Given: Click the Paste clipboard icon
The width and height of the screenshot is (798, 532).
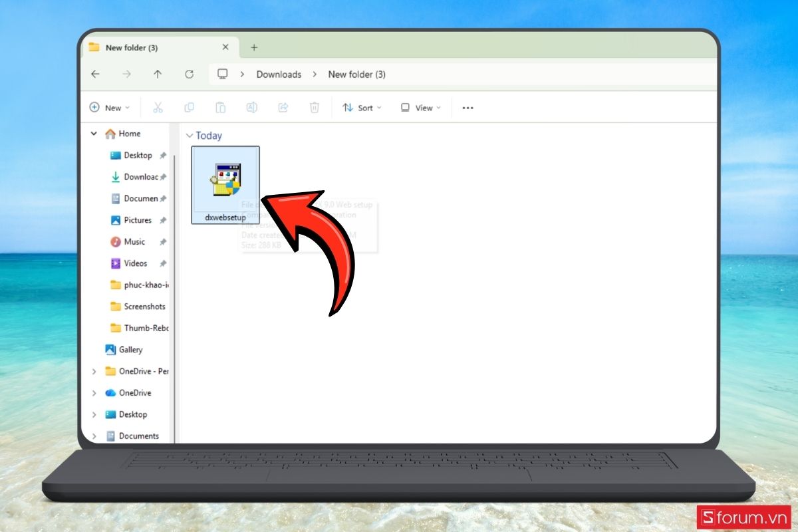Looking at the screenshot, I should [x=220, y=108].
